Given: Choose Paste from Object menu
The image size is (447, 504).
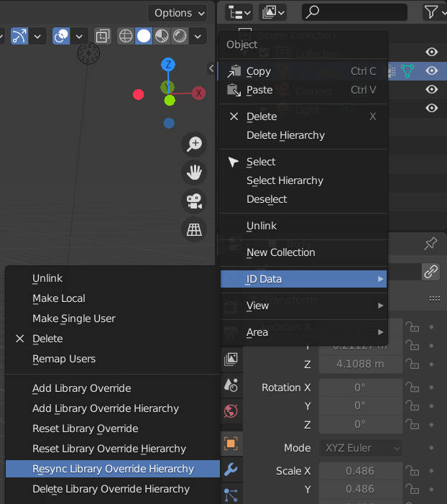Looking at the screenshot, I should (x=303, y=90).
